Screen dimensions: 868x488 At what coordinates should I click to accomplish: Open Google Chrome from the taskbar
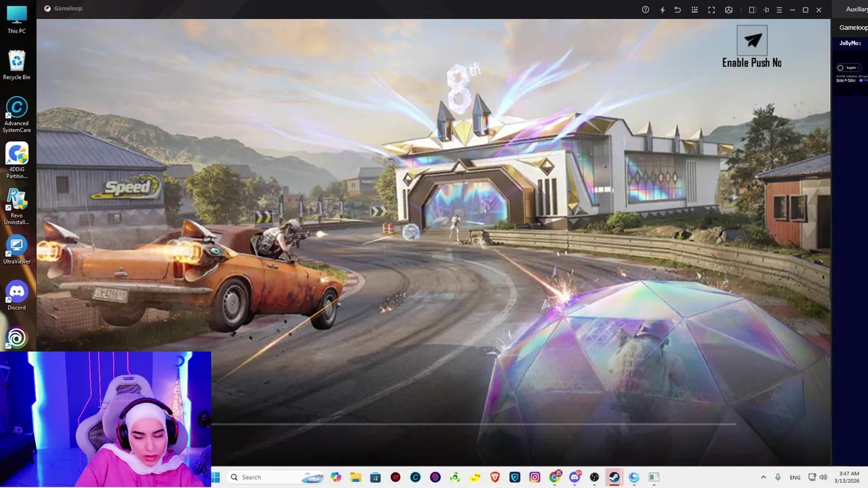(x=555, y=477)
